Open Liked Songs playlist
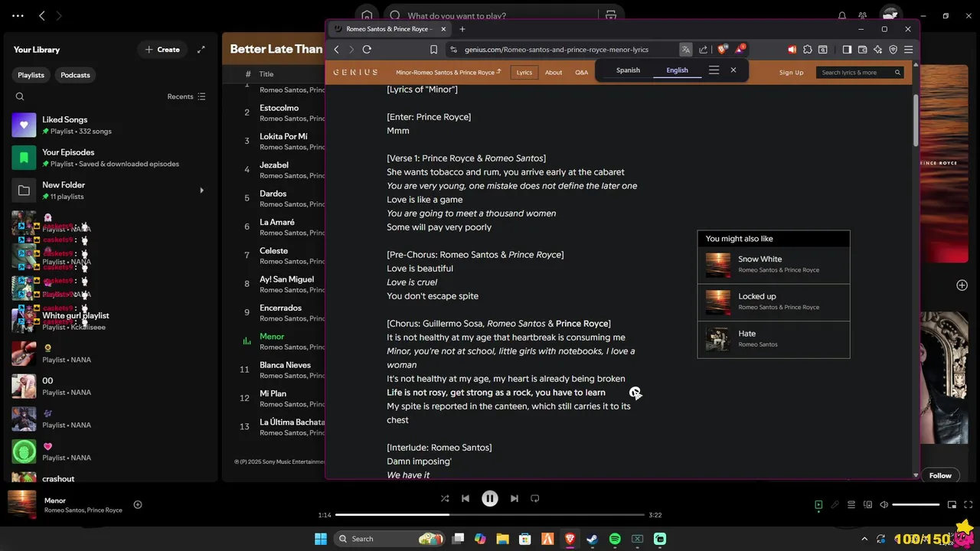Image resolution: width=980 pixels, height=551 pixels. click(x=109, y=126)
